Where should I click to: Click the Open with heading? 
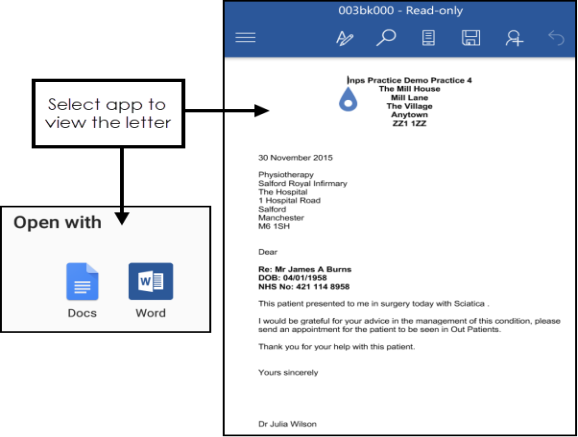(58, 222)
